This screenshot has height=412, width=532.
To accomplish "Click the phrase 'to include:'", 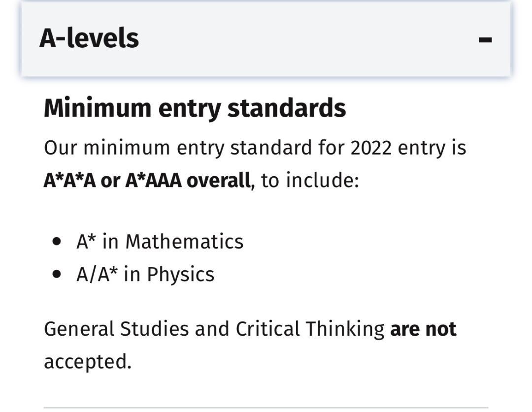I will click(310, 181).
